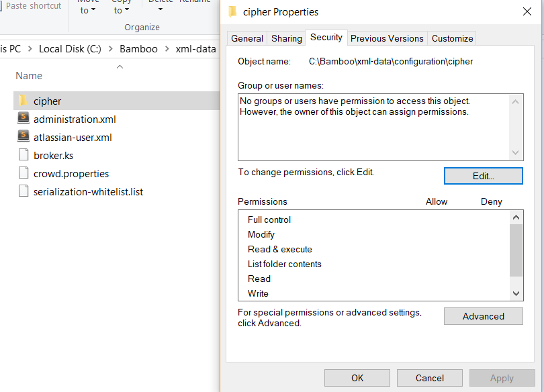Screen dimensions: 544x392
Task: Select broker.ks file name
Action: [54, 156]
